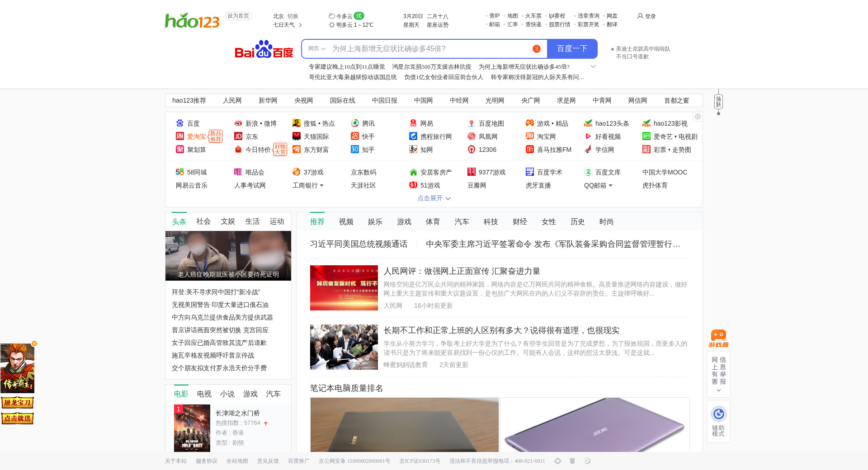
Task: Open the 人民网 link in the nav bar
Action: click(x=232, y=100)
